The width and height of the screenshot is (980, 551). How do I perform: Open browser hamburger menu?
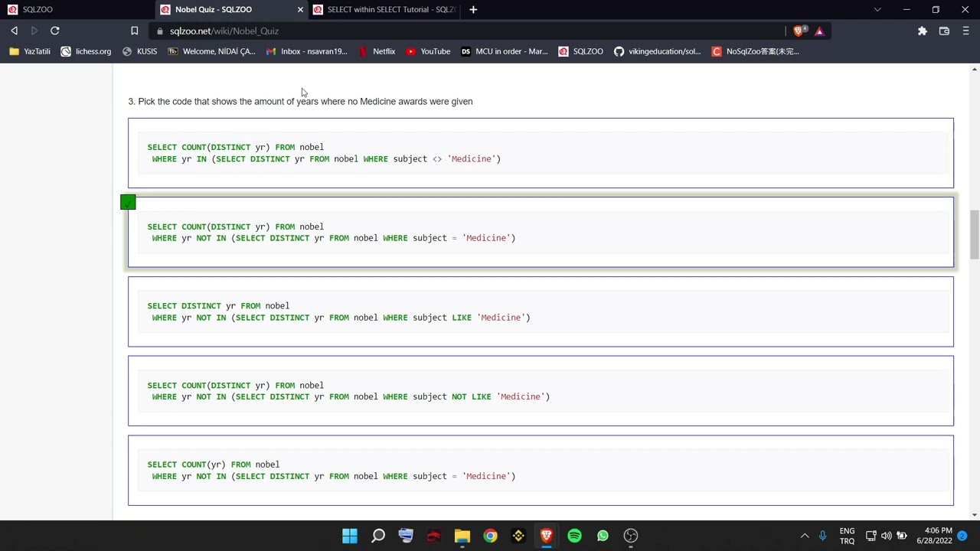click(965, 31)
